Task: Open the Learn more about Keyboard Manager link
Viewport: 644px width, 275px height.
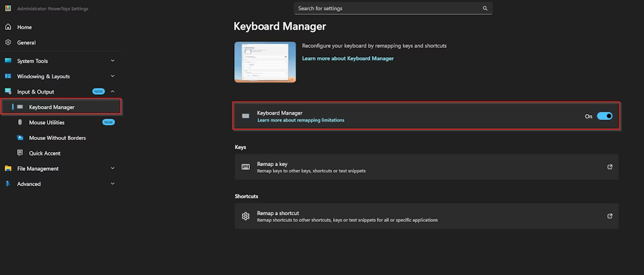Action: tap(348, 59)
